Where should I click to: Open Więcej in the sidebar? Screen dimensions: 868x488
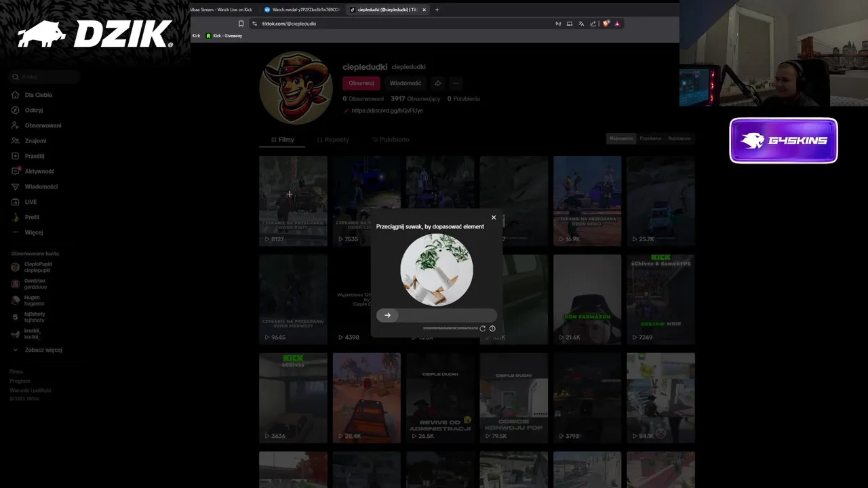coord(34,232)
